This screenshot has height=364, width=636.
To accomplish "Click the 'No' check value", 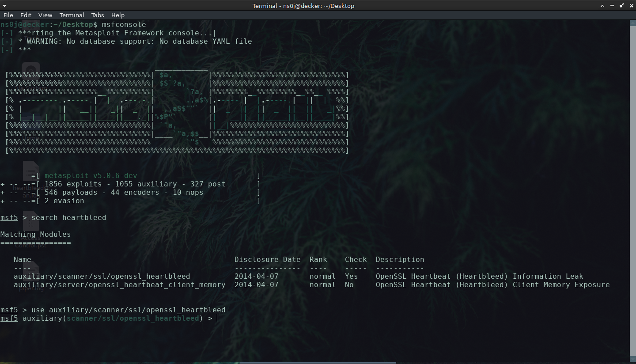I will (x=349, y=284).
